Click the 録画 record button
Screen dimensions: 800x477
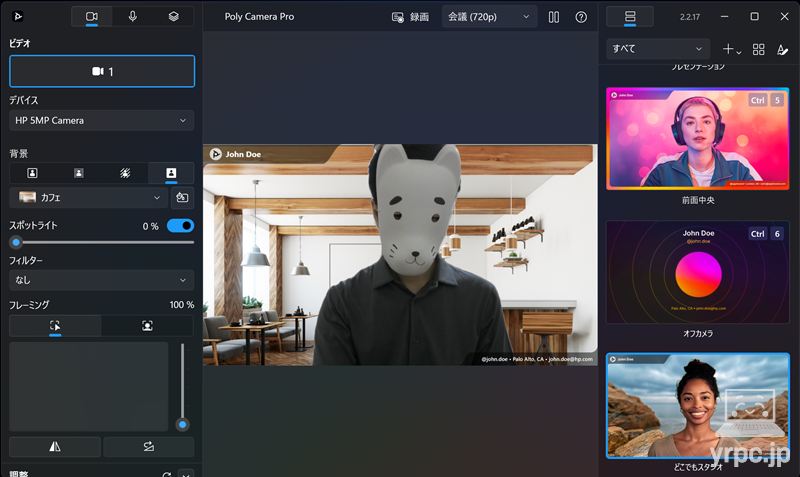coord(410,17)
